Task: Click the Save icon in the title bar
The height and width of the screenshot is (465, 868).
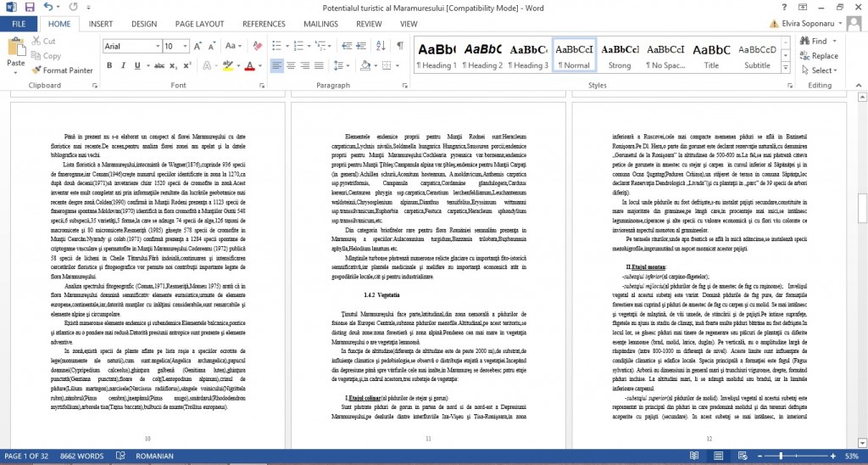Action: (30, 7)
